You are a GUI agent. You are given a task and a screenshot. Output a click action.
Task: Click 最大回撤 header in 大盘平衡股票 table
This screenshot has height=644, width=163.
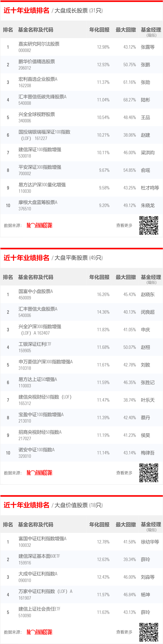126,277
